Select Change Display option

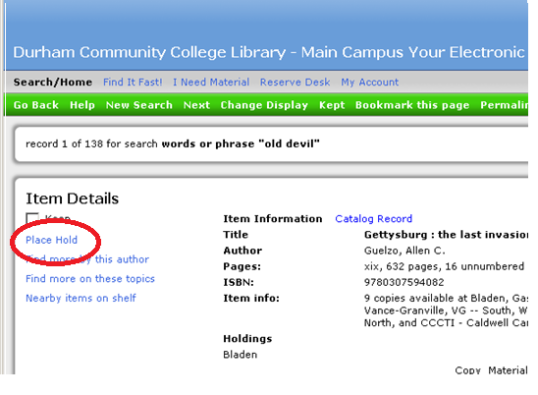pyautogui.click(x=264, y=105)
